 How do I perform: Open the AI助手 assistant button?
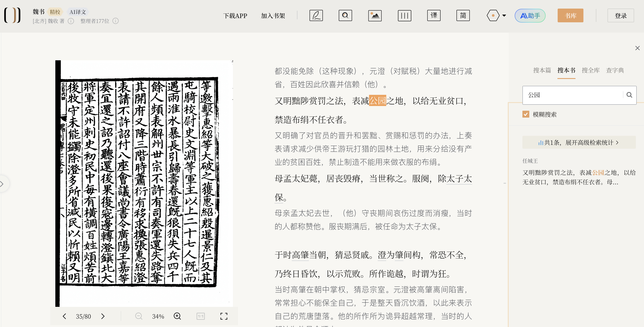click(x=530, y=15)
